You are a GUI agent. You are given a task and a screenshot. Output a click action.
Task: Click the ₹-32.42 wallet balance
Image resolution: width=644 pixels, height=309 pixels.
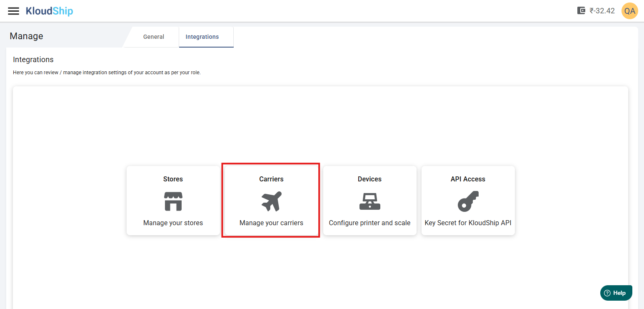(x=602, y=11)
